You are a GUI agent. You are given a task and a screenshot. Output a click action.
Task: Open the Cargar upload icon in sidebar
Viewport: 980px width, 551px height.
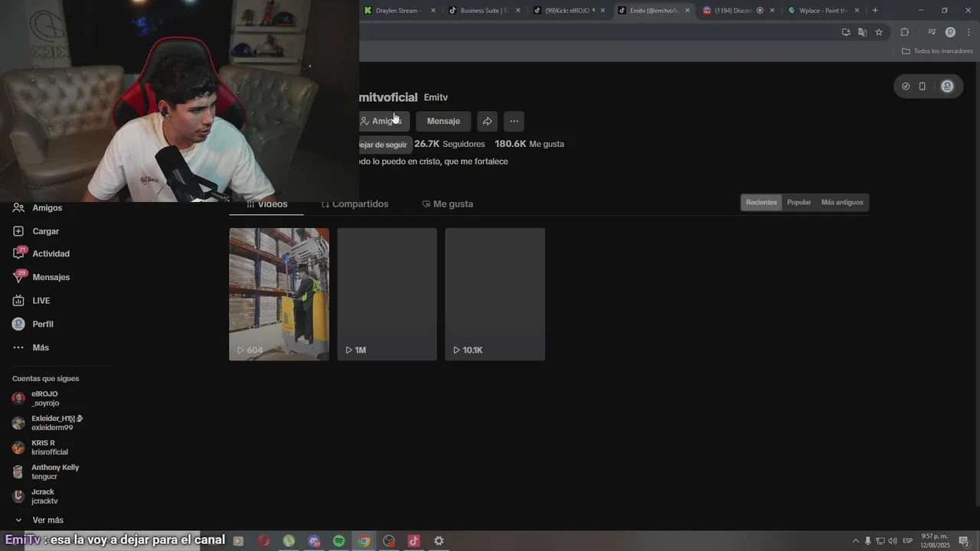18,231
